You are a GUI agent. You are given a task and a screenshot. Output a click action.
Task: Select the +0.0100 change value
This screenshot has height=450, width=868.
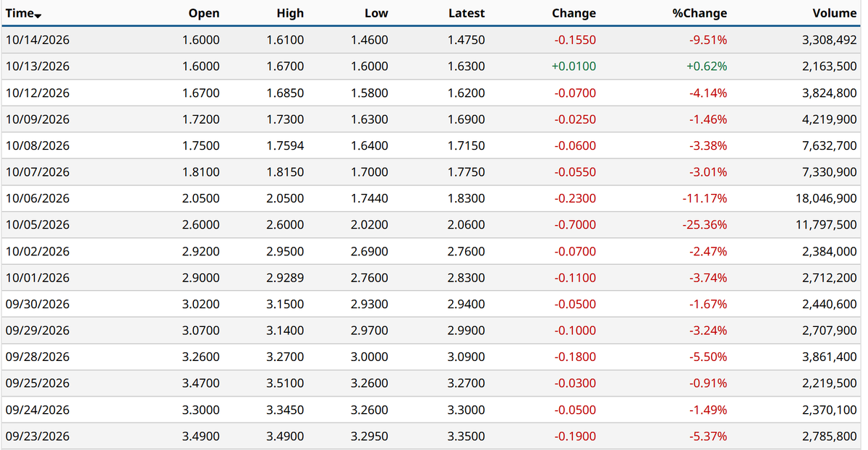coord(574,67)
